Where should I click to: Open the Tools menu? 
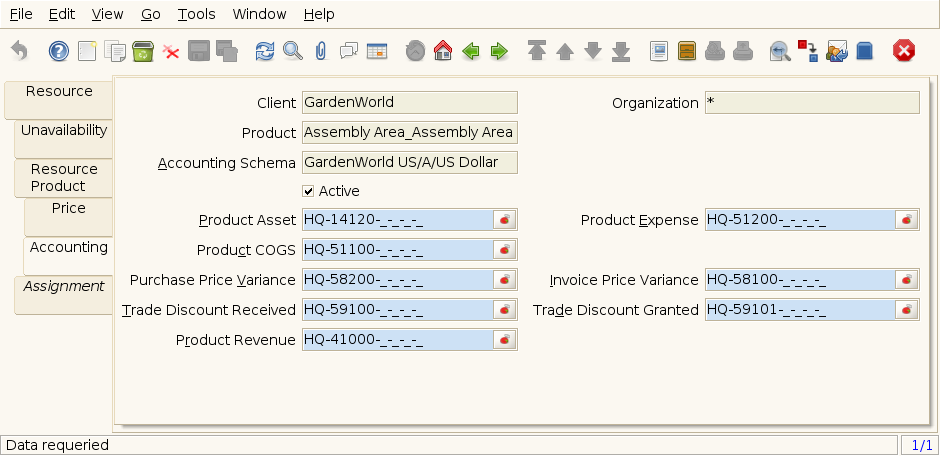click(196, 14)
